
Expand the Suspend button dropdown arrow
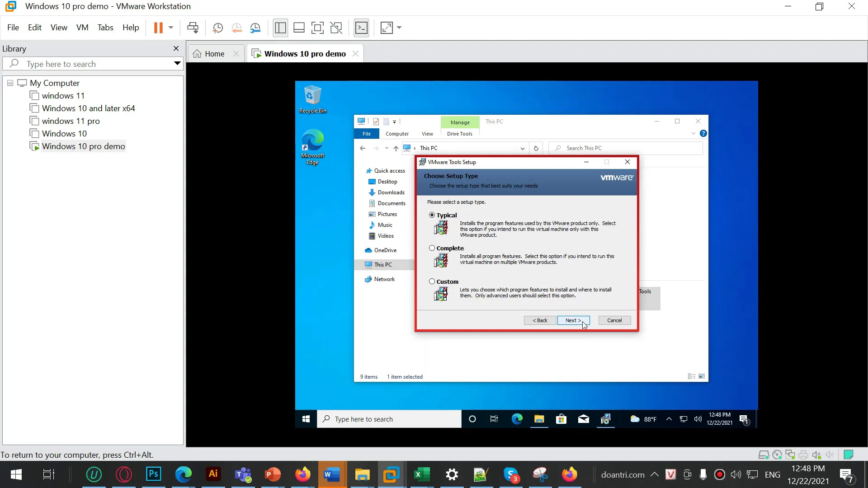click(x=170, y=28)
